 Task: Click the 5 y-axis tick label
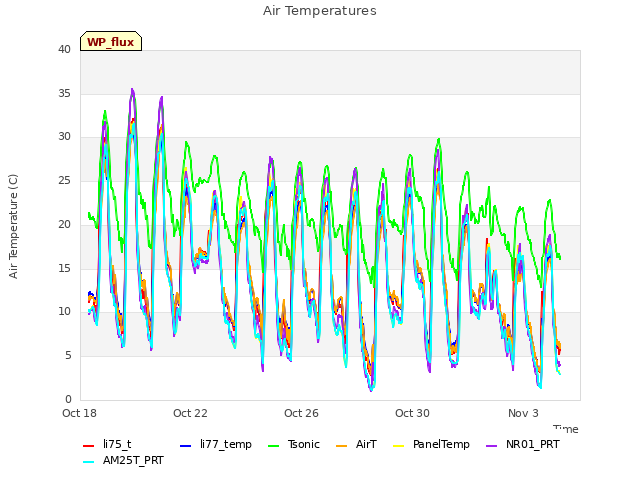[68, 356]
